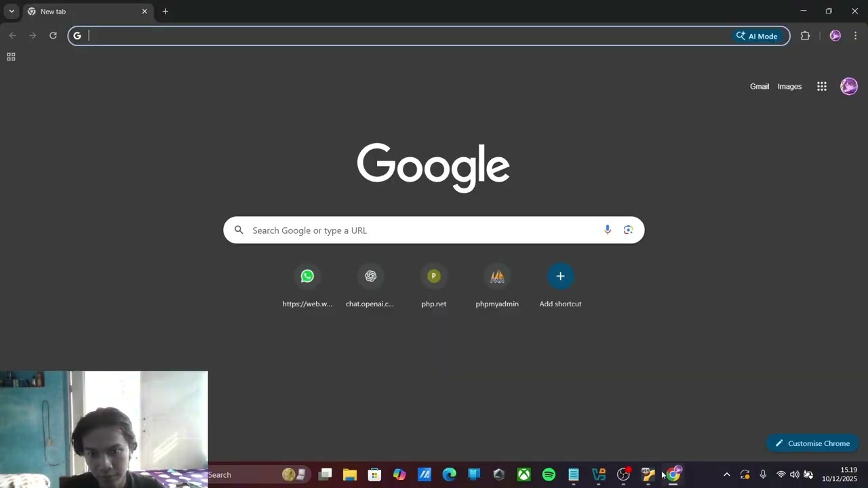The height and width of the screenshot is (488, 868).
Task: Open Task View on the taskbar
Action: click(x=325, y=474)
